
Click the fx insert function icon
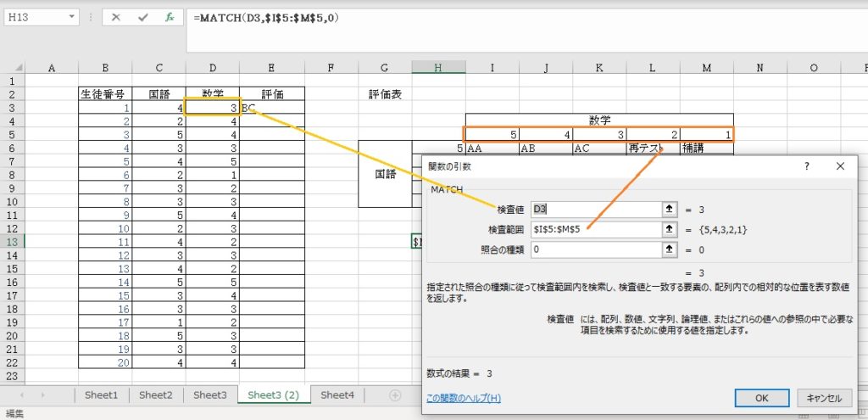170,17
